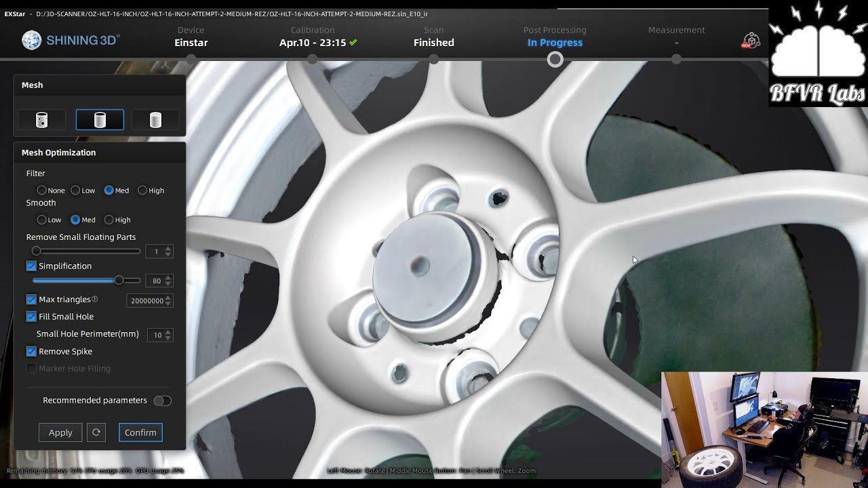Set Filter to None
Viewport: 868px width, 488px height.
(x=42, y=190)
